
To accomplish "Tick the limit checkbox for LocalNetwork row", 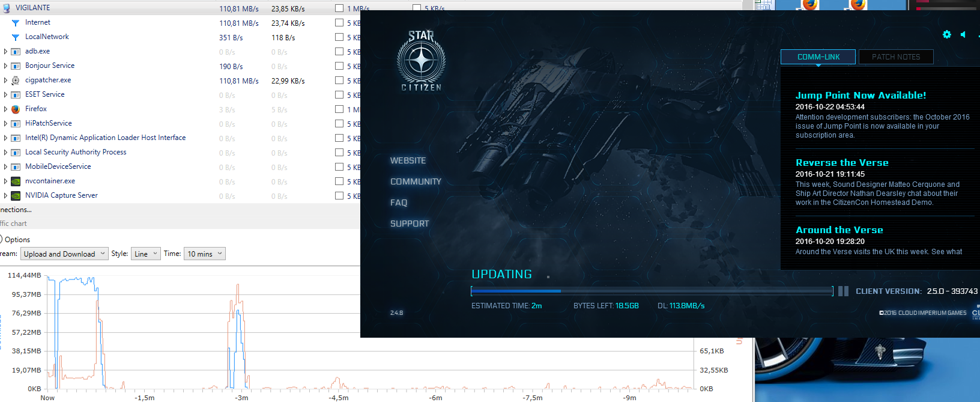I will click(339, 37).
